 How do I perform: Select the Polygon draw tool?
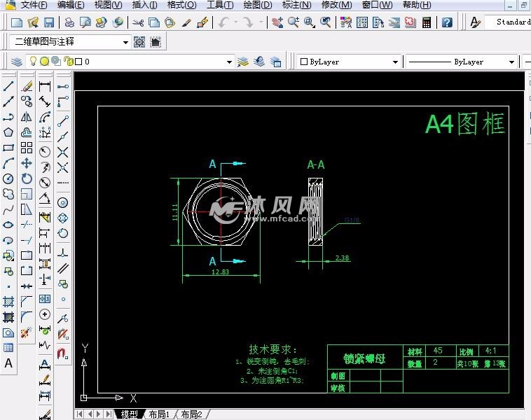coord(8,132)
